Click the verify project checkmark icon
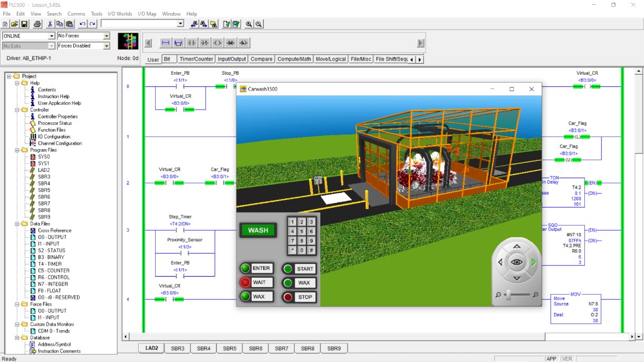This screenshot has height=362, width=644. click(x=236, y=24)
